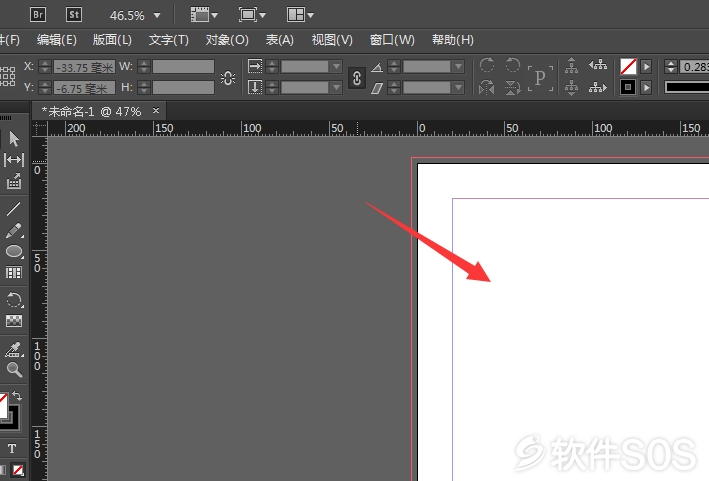The width and height of the screenshot is (709, 481).
Task: Open the 46.5% zoom level dropdown
Action: (157, 15)
